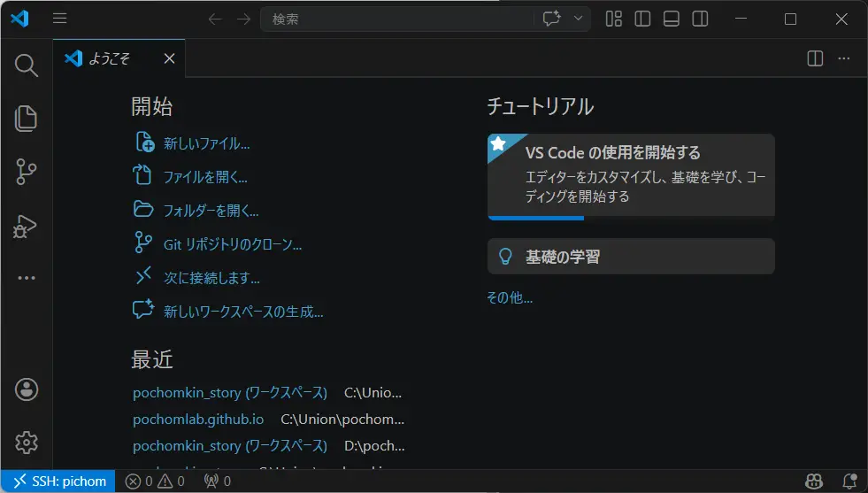Viewport: 868px width, 493px height.
Task: Go forward with the right arrow
Action: 243,19
